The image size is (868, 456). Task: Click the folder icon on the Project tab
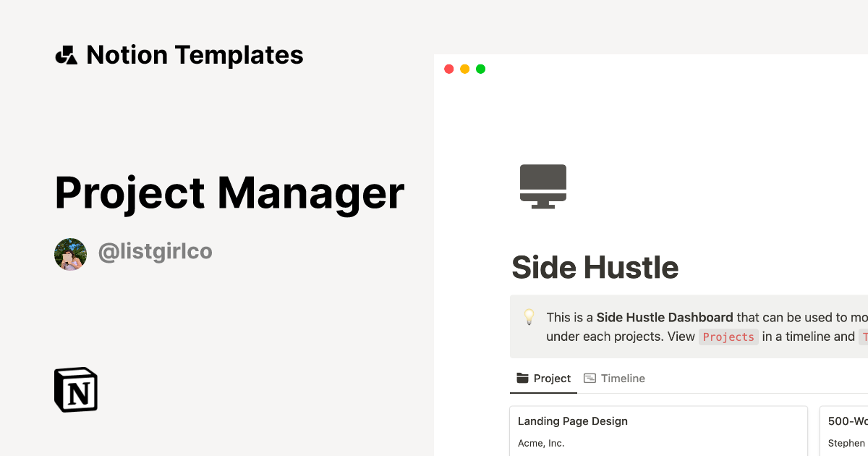[x=523, y=378]
